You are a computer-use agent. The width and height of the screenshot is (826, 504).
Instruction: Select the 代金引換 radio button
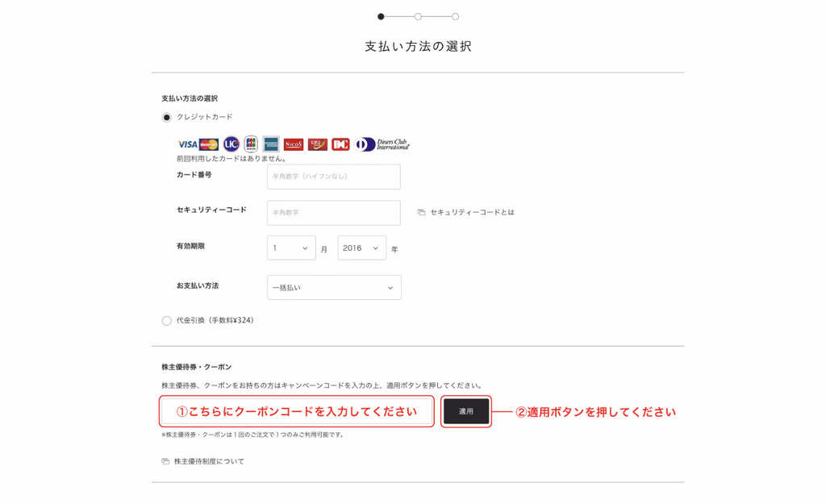166,321
